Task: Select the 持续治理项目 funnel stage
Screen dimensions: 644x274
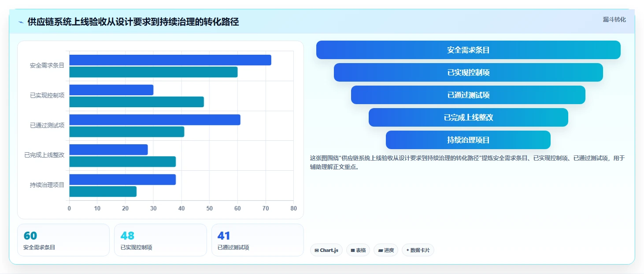Action: click(468, 140)
